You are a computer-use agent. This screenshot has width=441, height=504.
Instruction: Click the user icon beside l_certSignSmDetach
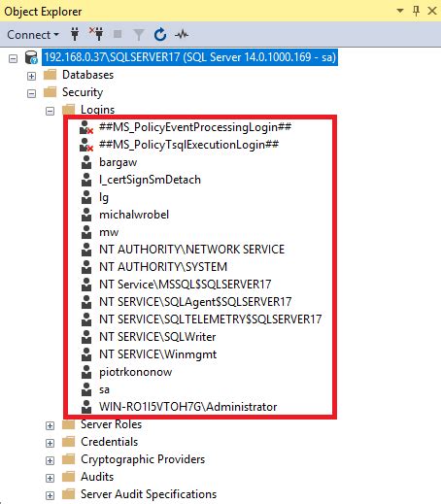point(86,180)
